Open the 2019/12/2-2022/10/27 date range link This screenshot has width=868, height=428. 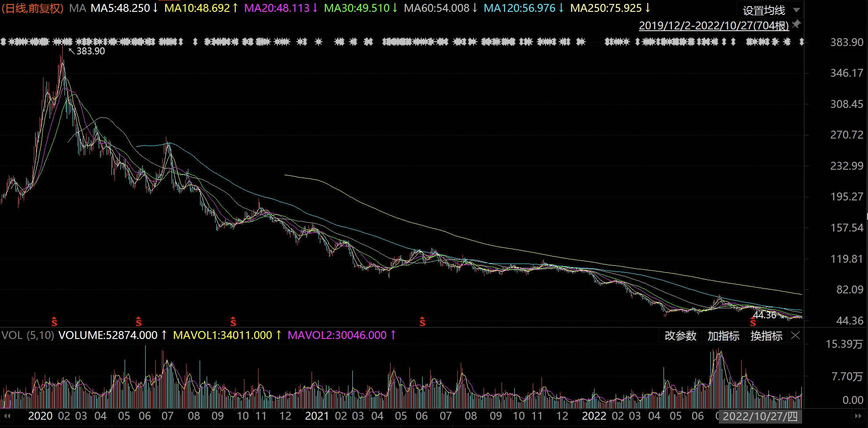714,25
